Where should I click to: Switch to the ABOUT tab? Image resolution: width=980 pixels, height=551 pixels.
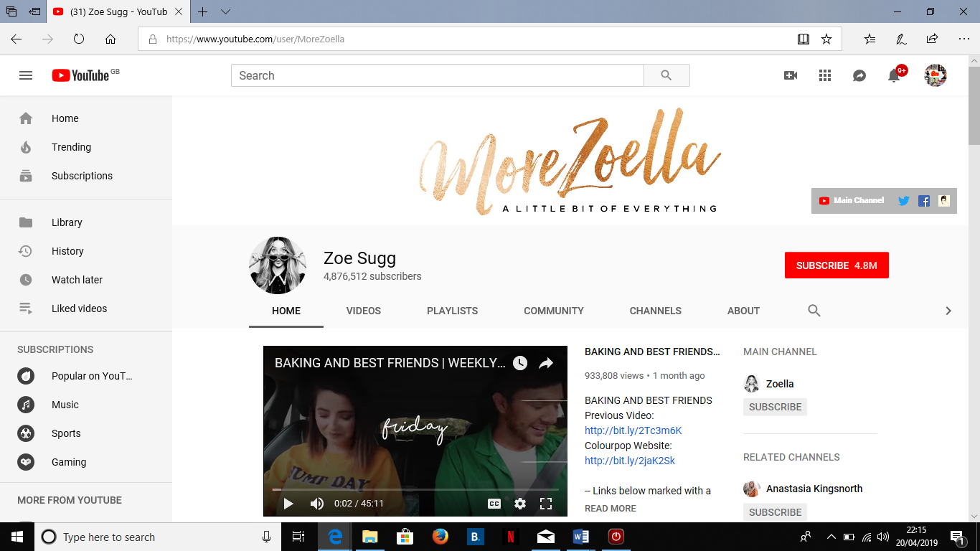743,311
